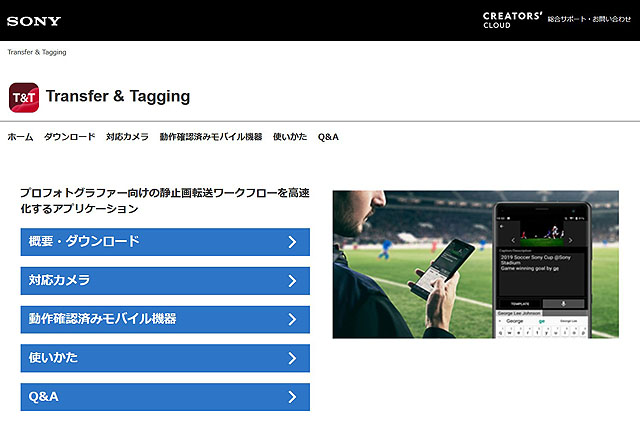The height and width of the screenshot is (423, 640).
Task: Open 使いかた in the navigation bar
Action: tap(289, 136)
